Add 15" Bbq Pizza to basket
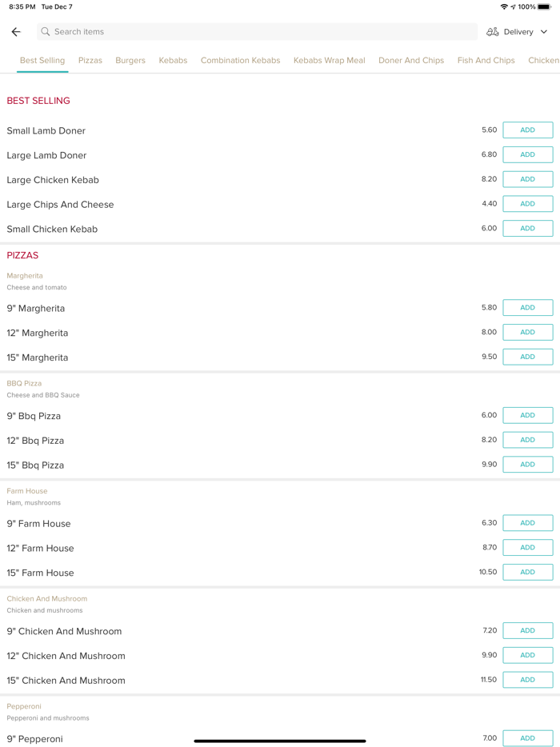560x747 pixels. (527, 465)
